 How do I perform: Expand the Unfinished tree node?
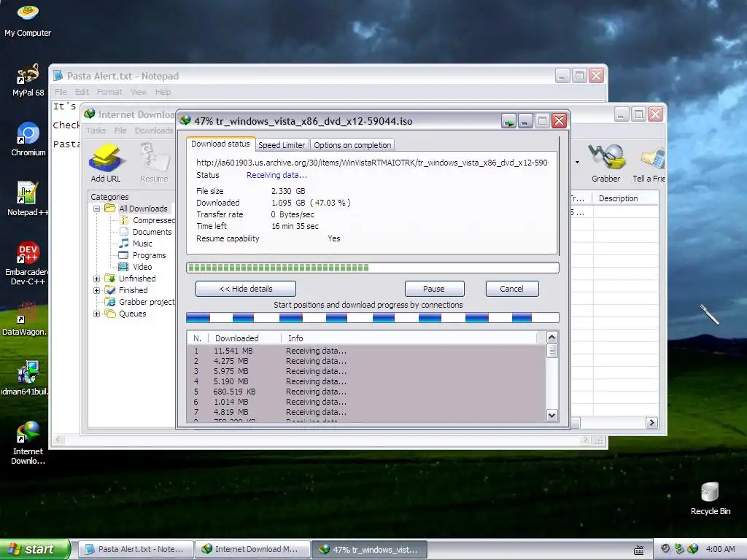click(x=97, y=279)
